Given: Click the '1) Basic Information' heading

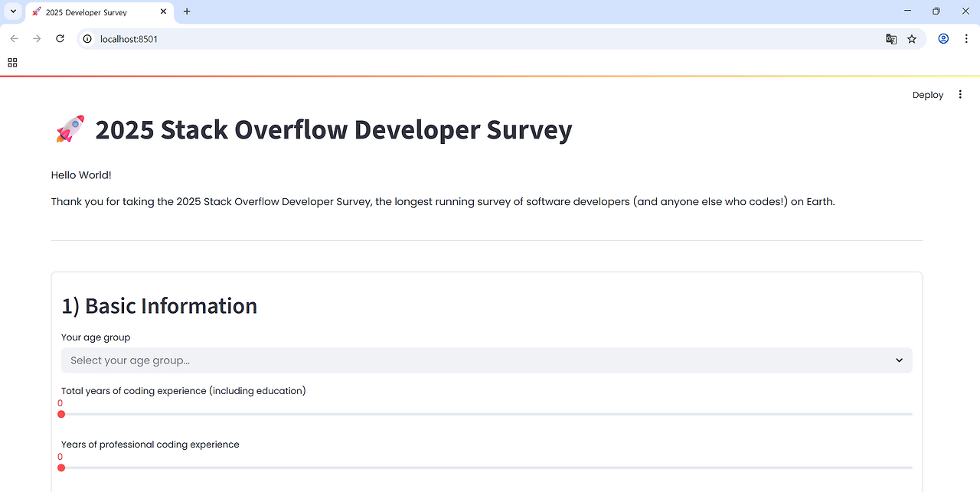Looking at the screenshot, I should coord(159,306).
